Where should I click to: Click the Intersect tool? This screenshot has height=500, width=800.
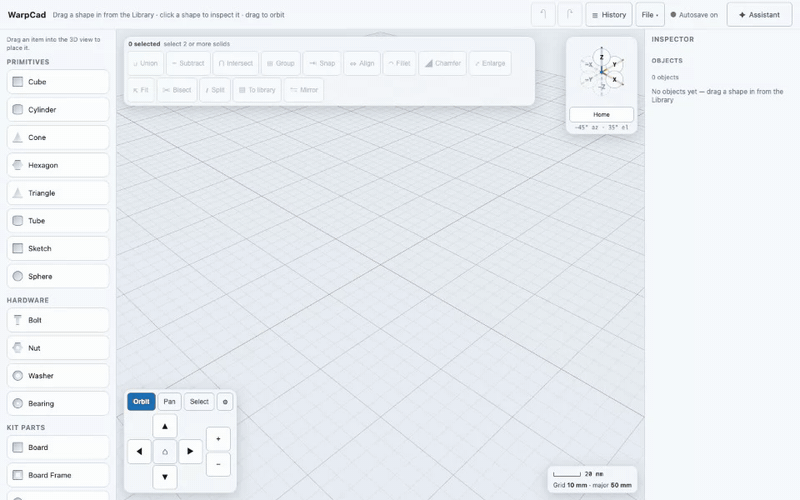pos(236,63)
